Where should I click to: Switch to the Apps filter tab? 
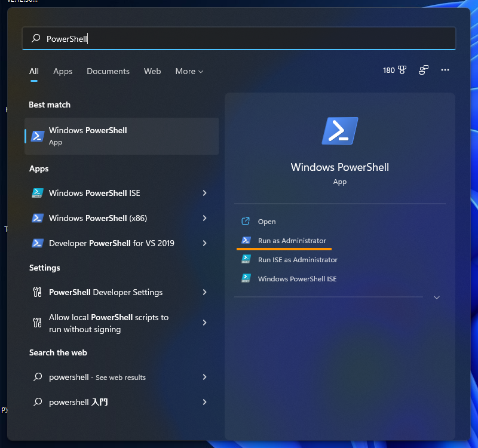coord(63,71)
